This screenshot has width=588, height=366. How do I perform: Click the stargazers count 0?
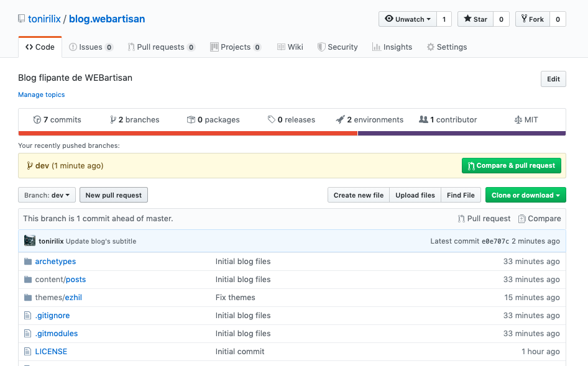[x=502, y=19]
